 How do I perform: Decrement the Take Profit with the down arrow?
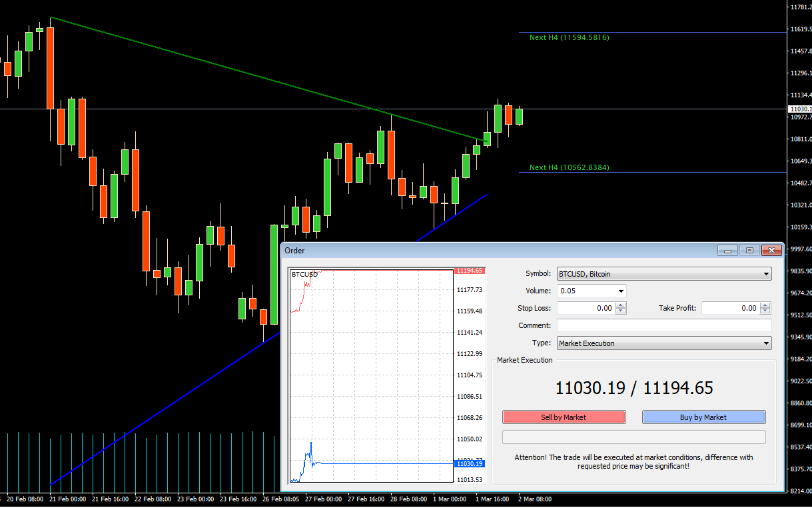point(765,311)
